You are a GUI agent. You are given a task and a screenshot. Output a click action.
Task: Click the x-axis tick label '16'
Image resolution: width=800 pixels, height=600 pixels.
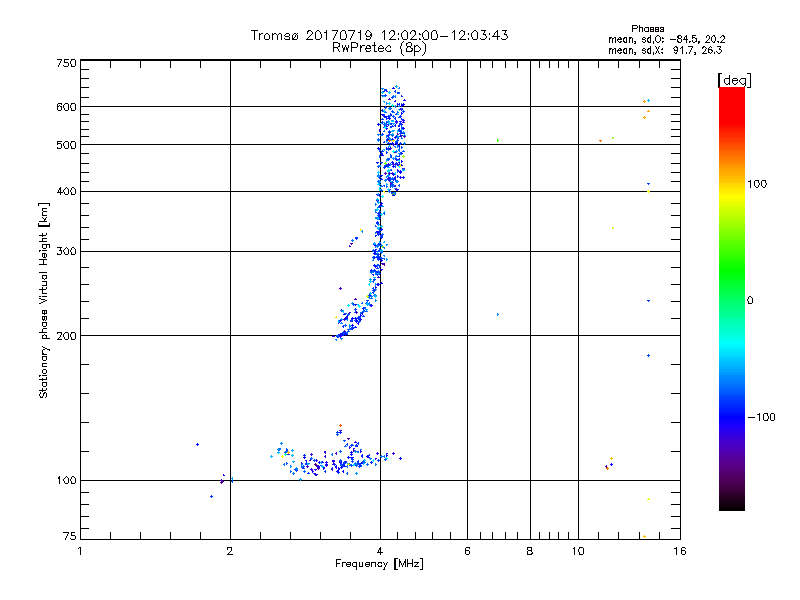coord(680,551)
